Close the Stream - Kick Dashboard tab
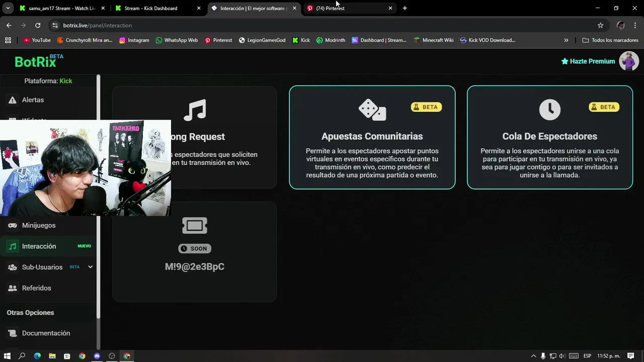The image size is (644, 362). click(x=199, y=9)
